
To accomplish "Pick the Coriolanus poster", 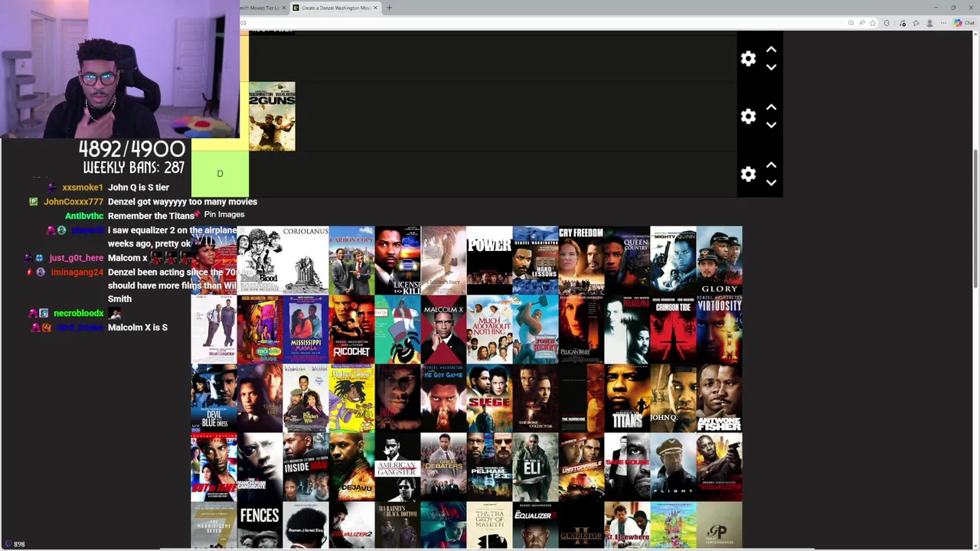I will (x=305, y=260).
